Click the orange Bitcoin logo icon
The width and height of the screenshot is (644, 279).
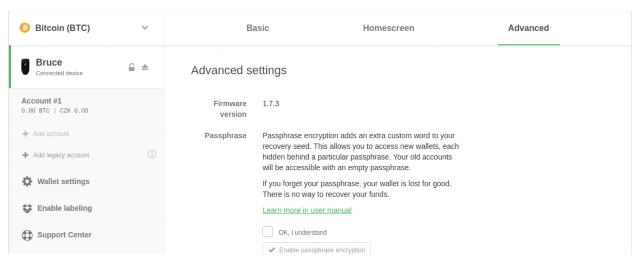(25, 28)
